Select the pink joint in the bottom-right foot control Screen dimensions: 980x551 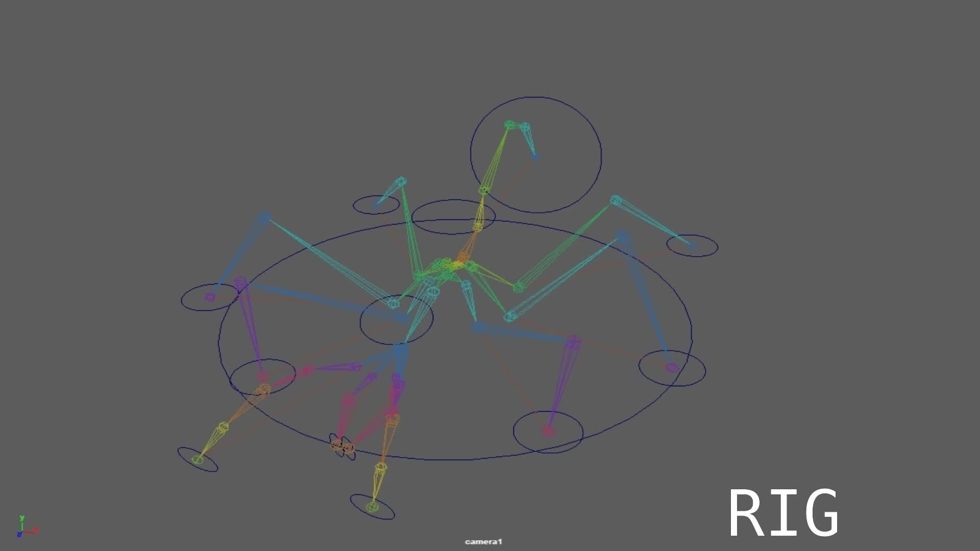click(548, 432)
